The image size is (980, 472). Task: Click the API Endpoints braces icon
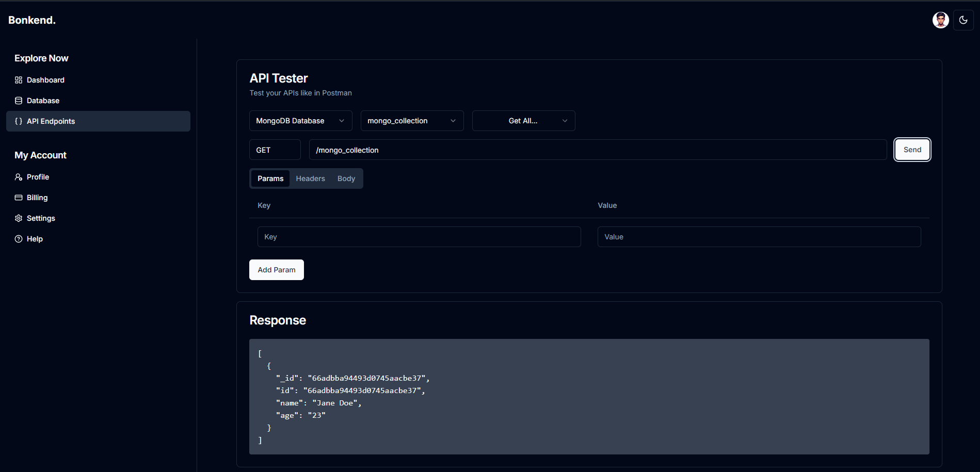coord(19,121)
